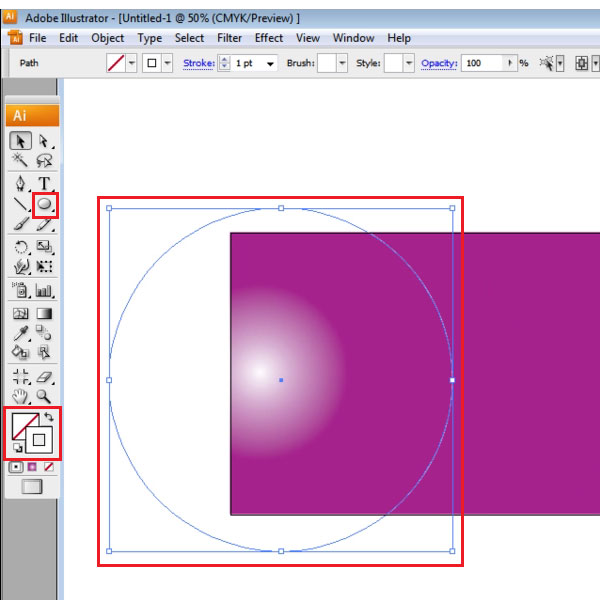Select the Ellipse tool
The width and height of the screenshot is (600, 600).
click(44, 204)
